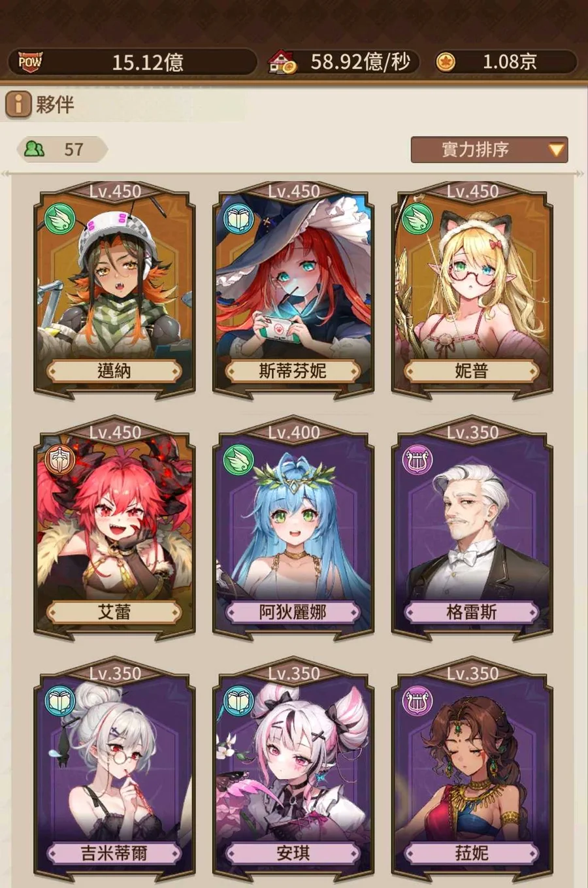Click the house income icon
The width and height of the screenshot is (588, 888).
tap(282, 62)
